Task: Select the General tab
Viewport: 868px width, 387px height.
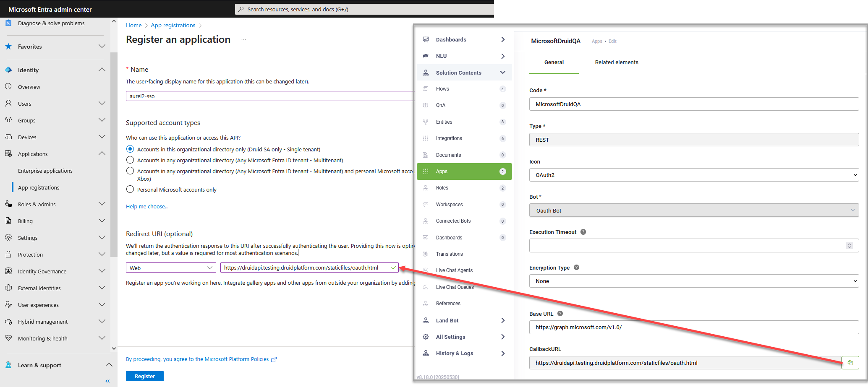Action: pyautogui.click(x=554, y=62)
